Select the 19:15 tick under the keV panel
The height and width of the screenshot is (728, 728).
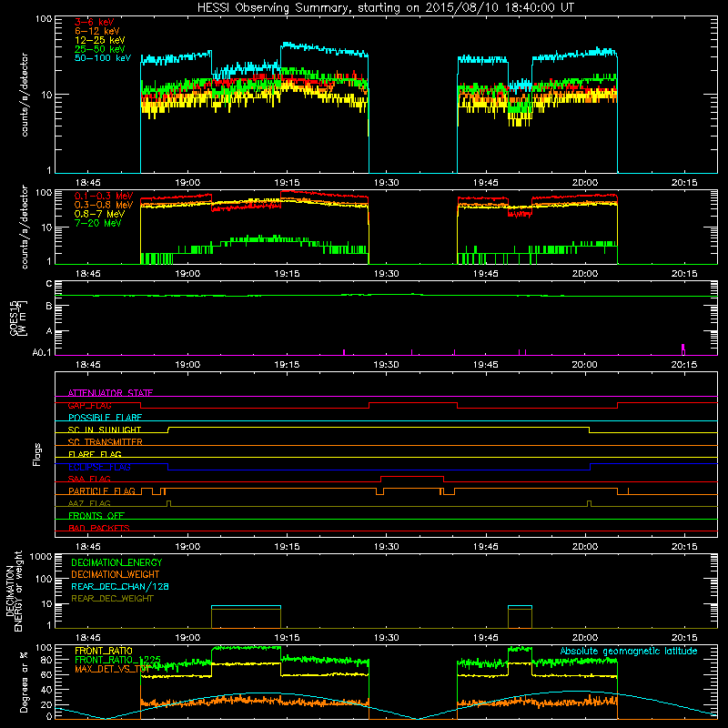click(x=287, y=183)
